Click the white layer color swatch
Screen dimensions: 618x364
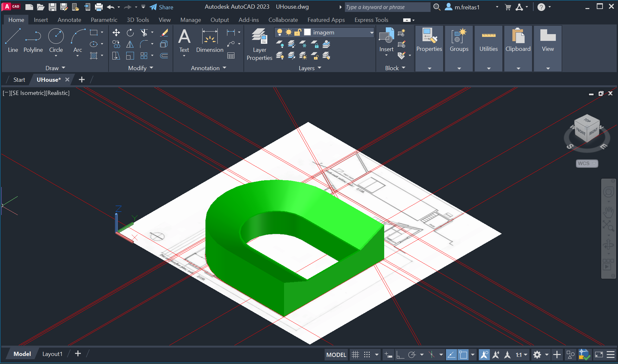click(308, 32)
